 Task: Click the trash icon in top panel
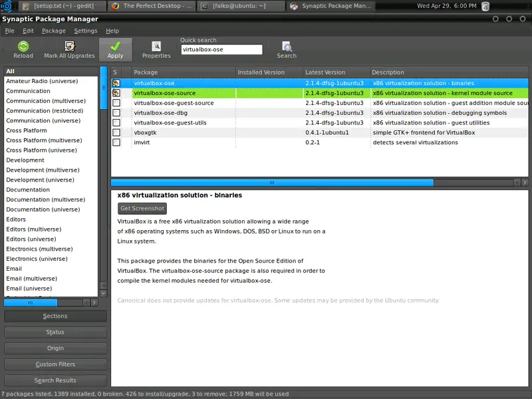tap(485, 6)
